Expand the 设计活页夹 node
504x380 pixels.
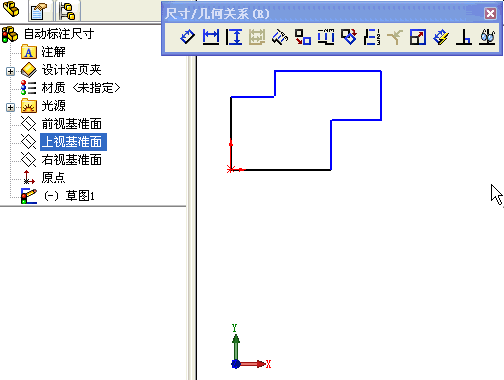click(10, 71)
